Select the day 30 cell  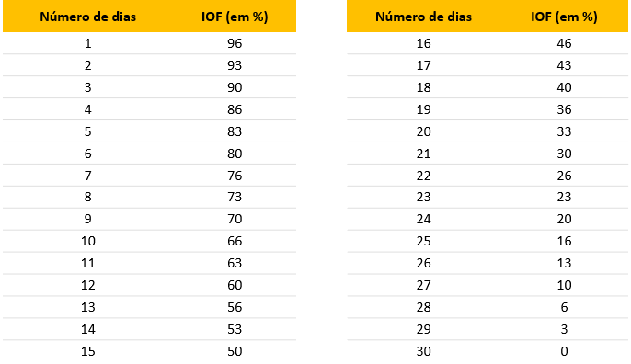[x=423, y=351]
